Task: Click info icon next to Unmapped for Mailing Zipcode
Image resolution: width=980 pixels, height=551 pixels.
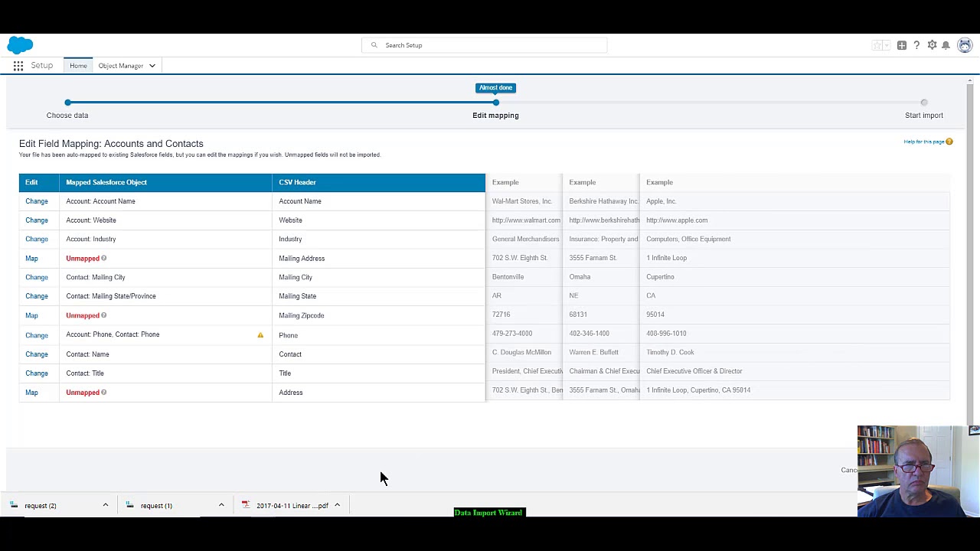Action: pyautogui.click(x=104, y=315)
